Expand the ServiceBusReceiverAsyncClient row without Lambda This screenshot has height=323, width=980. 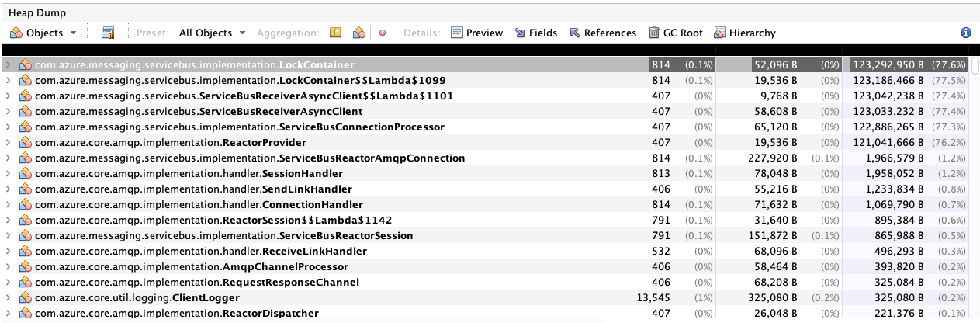point(9,112)
